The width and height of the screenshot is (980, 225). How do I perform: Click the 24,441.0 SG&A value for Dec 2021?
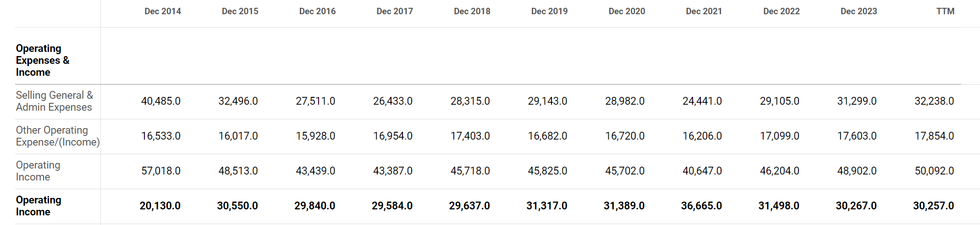click(702, 101)
